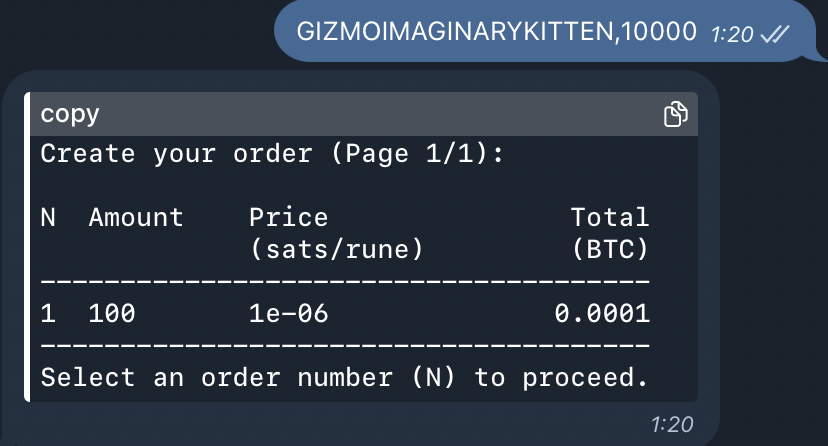
Task: Click the amount value 100
Action: 112,314
